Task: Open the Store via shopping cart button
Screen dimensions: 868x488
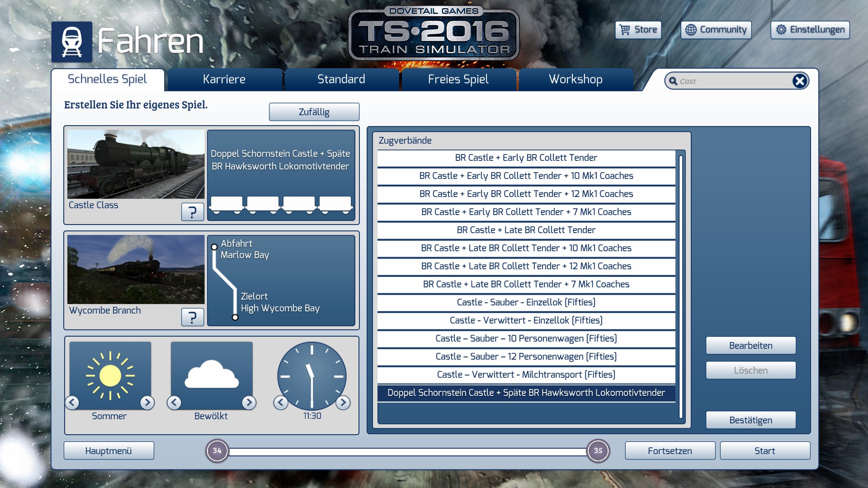Action: click(638, 30)
